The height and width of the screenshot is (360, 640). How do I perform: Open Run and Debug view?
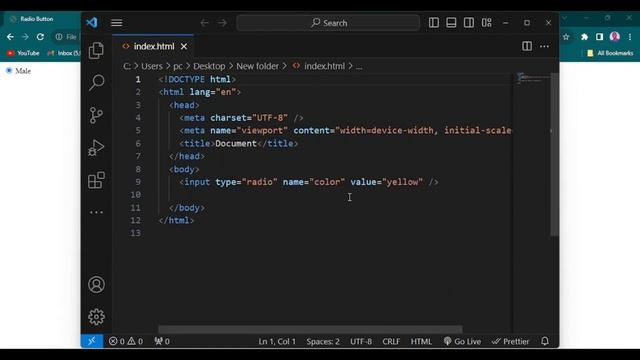click(96, 147)
